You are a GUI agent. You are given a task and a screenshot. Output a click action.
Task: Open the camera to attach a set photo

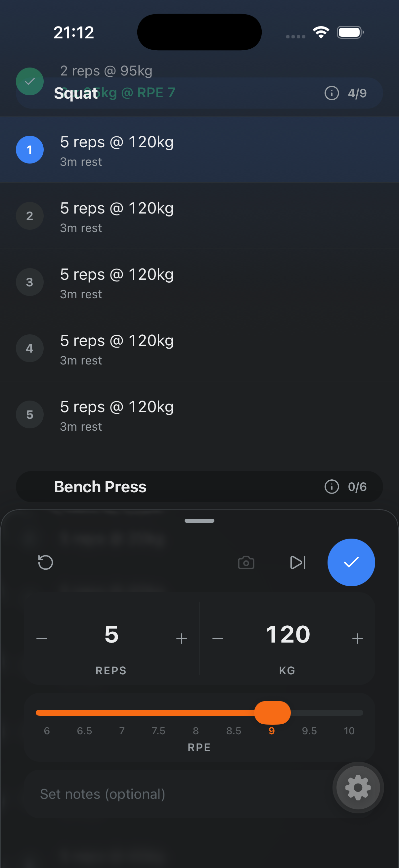pyautogui.click(x=246, y=562)
